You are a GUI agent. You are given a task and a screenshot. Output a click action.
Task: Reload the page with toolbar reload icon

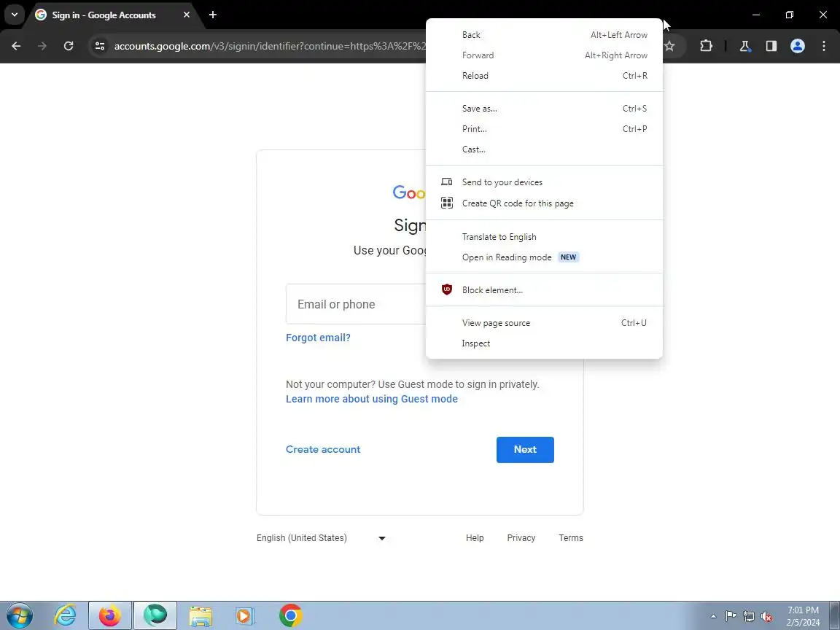69,46
